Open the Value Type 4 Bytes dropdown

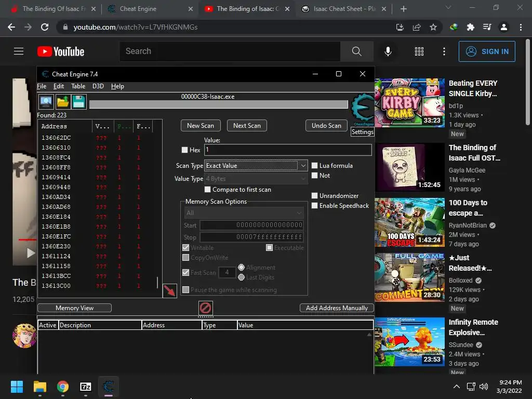(256, 179)
